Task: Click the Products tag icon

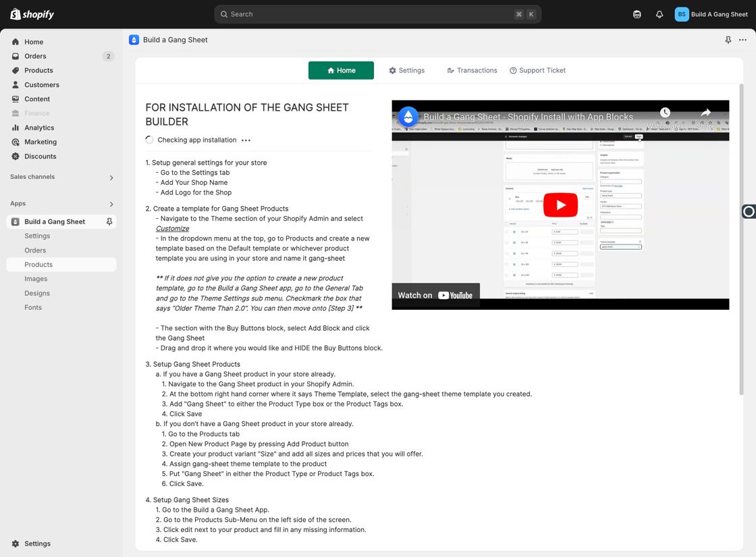Action: (x=16, y=70)
